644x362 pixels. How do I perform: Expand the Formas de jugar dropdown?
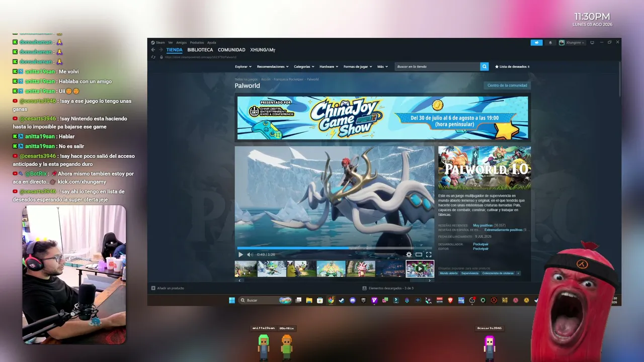pyautogui.click(x=358, y=66)
